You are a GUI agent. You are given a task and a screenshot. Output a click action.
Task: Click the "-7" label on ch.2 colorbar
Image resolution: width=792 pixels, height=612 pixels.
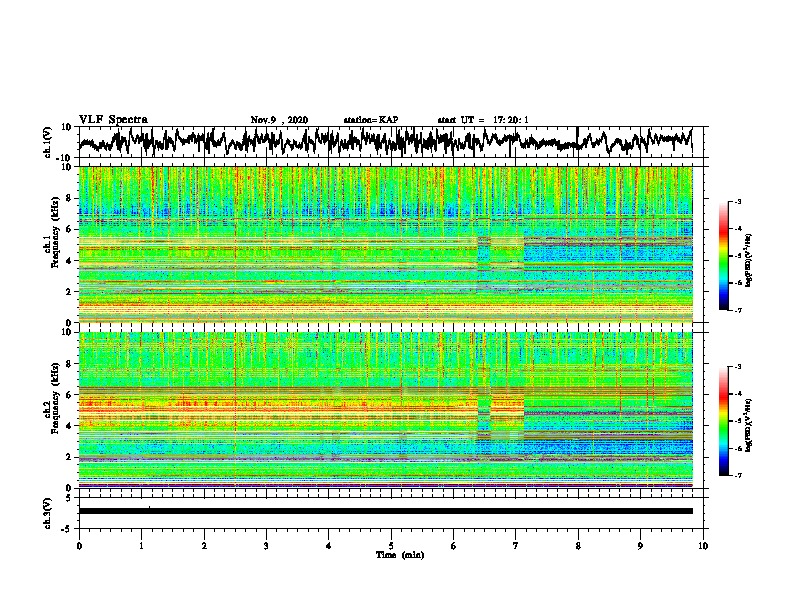click(x=737, y=475)
